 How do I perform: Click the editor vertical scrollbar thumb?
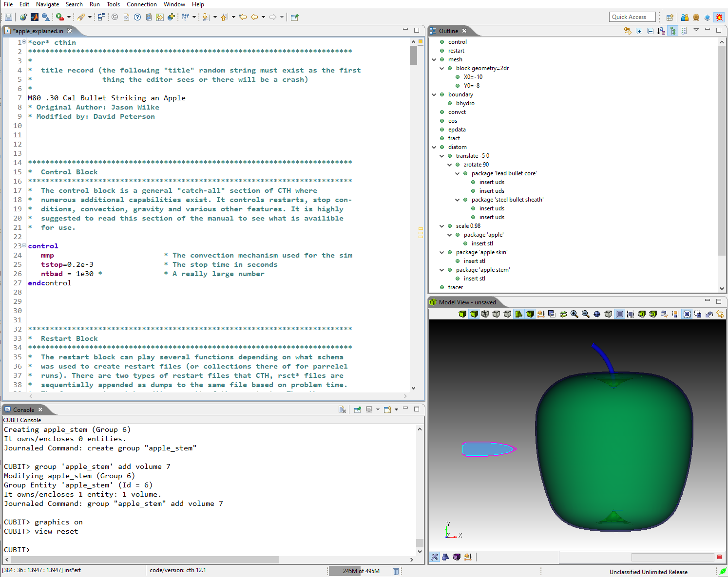pos(413,55)
